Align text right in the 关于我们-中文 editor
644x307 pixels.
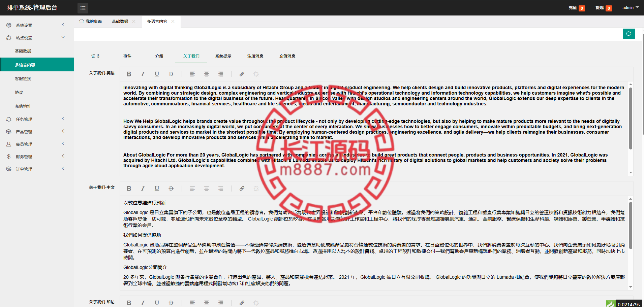221,189
